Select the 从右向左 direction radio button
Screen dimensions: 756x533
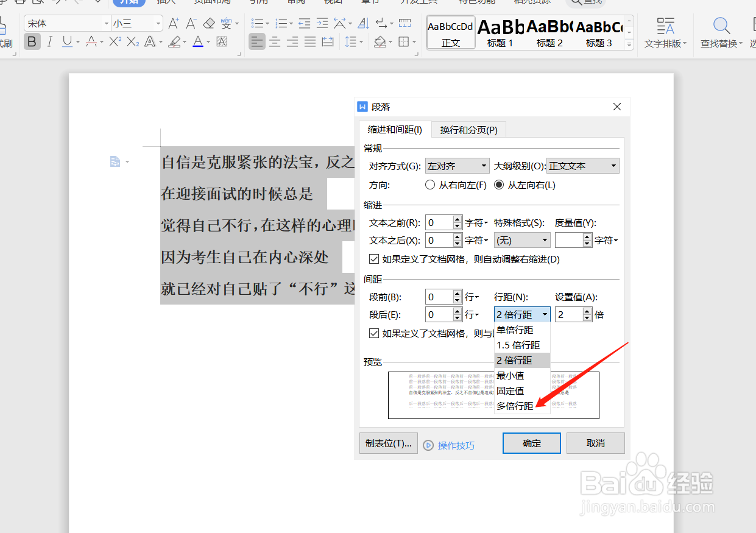click(429, 185)
